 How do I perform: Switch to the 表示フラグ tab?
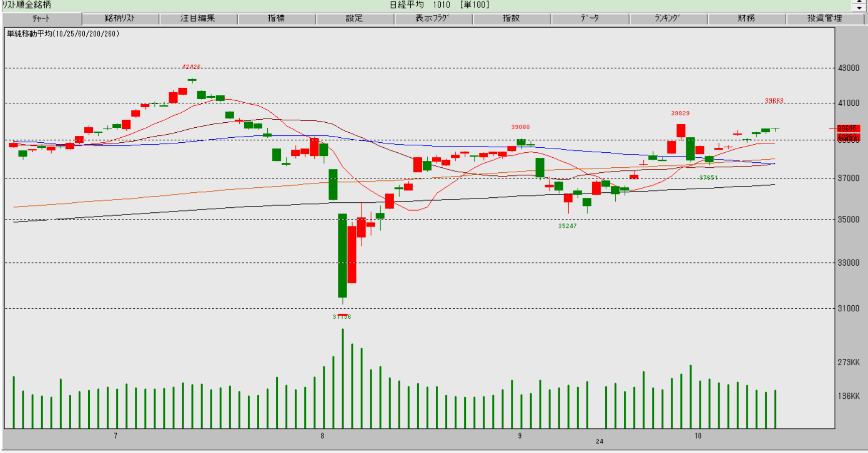click(x=433, y=19)
